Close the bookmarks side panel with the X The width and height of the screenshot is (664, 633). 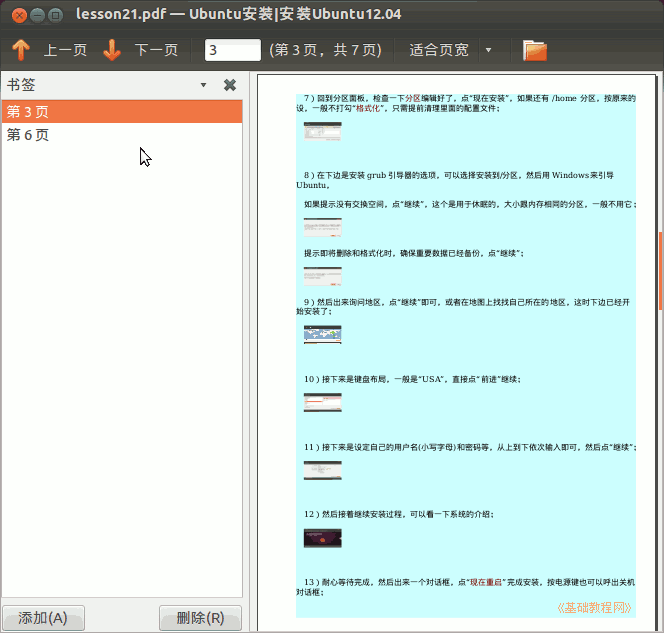click(x=230, y=85)
